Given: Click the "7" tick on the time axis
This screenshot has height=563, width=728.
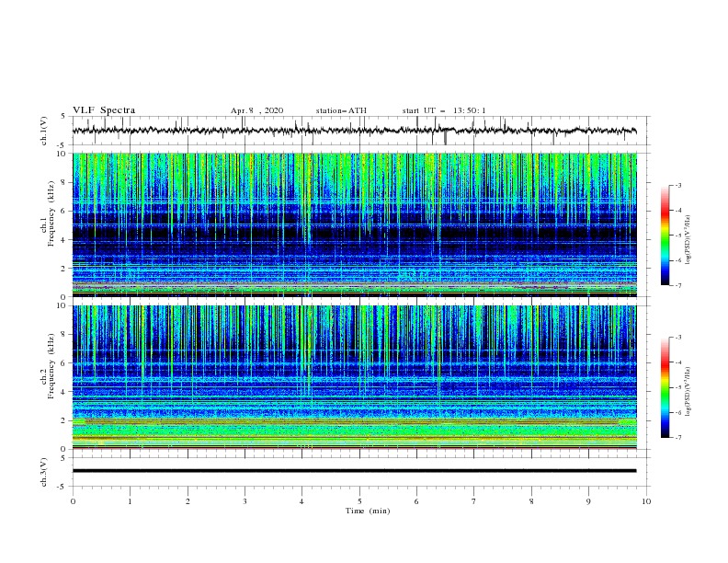Looking at the screenshot, I should [x=474, y=501].
